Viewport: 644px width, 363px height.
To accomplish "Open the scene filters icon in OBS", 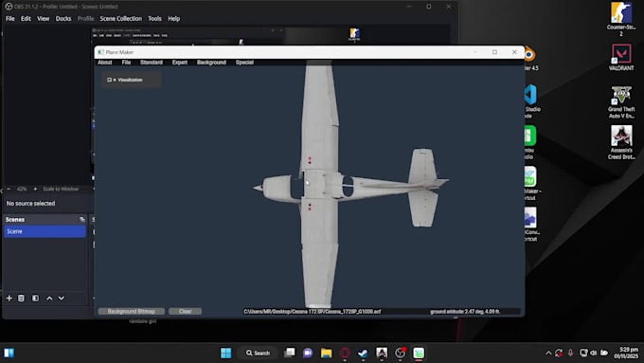I will [x=35, y=298].
